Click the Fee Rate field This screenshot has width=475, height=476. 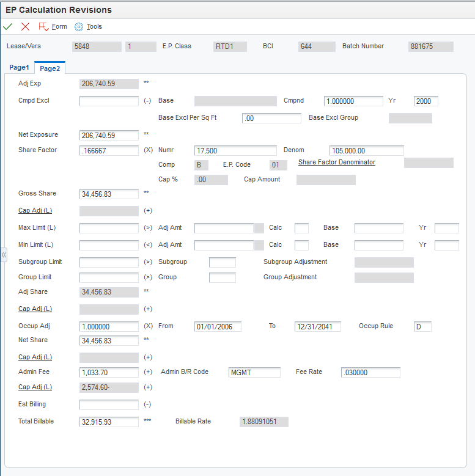[370, 372]
